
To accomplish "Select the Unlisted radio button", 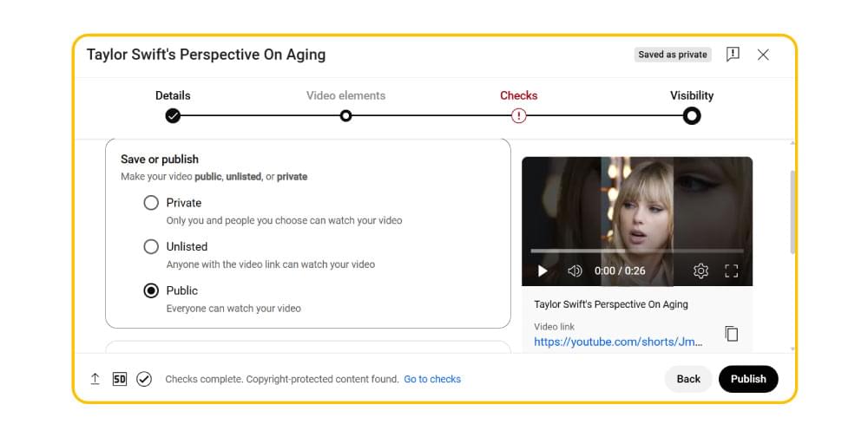I will tap(151, 246).
